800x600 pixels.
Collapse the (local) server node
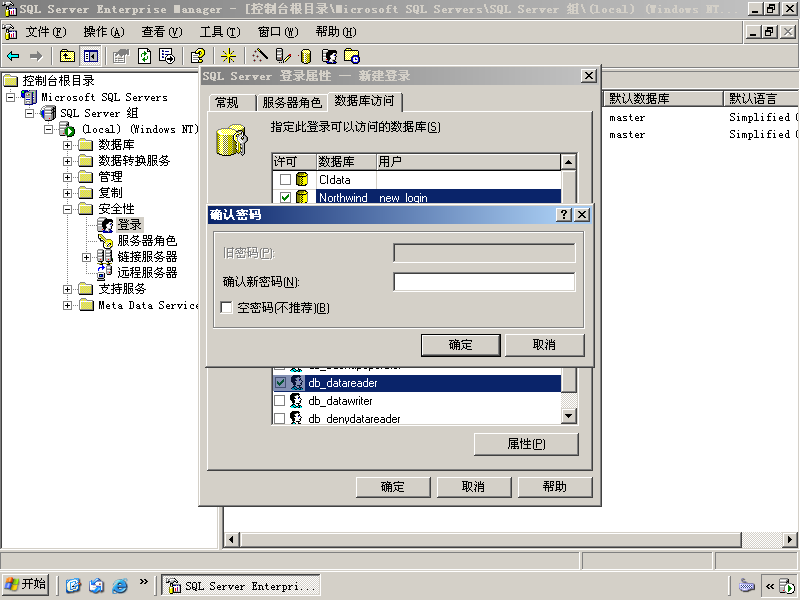point(48,129)
